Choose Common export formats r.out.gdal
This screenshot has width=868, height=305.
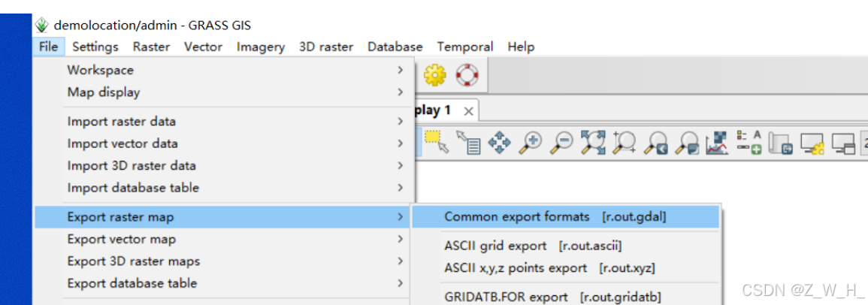(x=566, y=217)
